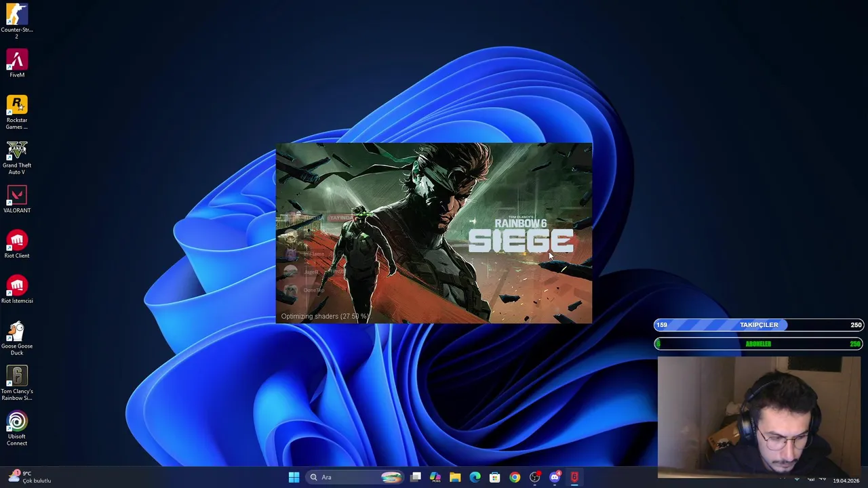The image size is (868, 488).
Task: Open the FiveM desktop shortcut
Action: pyautogui.click(x=17, y=64)
